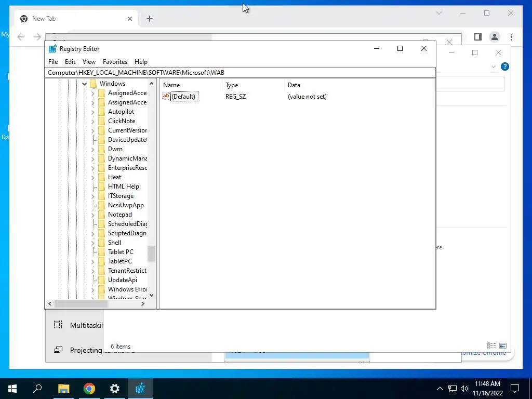Click Chrome's back navigation arrow
This screenshot has width=532, height=399.
tap(21, 37)
